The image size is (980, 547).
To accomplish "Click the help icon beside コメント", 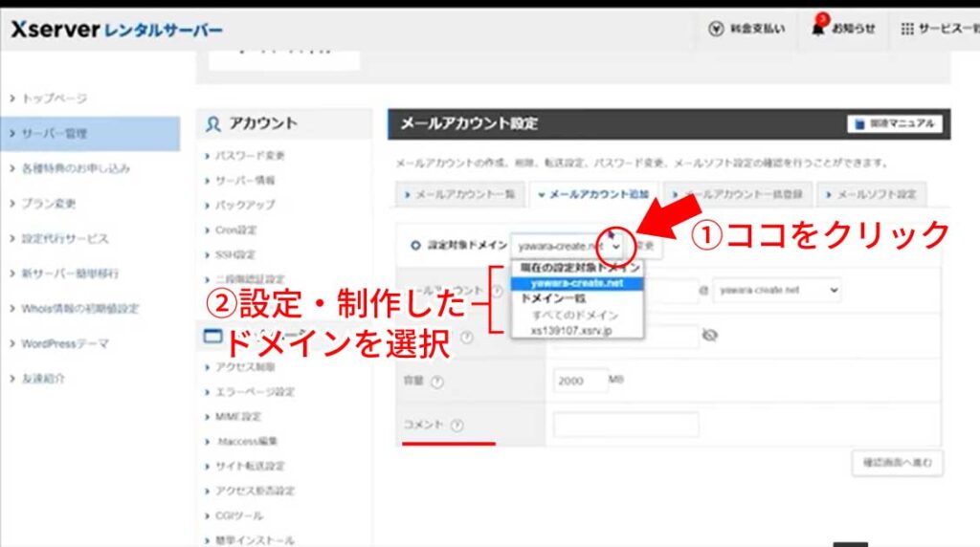I will point(457,426).
